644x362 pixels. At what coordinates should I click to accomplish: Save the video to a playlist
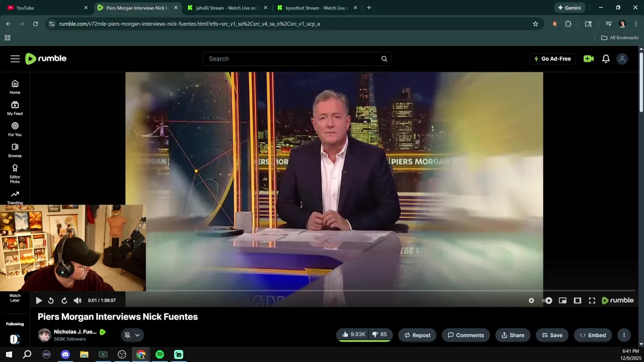click(x=552, y=335)
